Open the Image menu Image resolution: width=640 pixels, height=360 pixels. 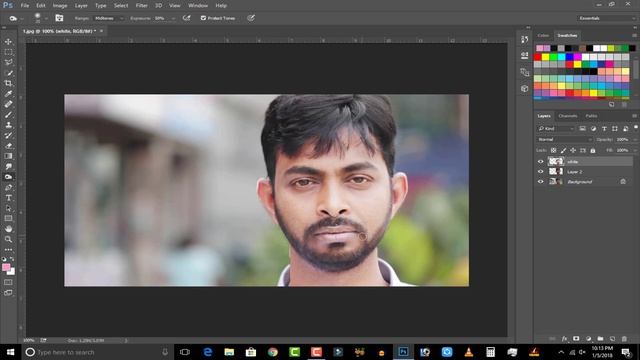(x=60, y=6)
